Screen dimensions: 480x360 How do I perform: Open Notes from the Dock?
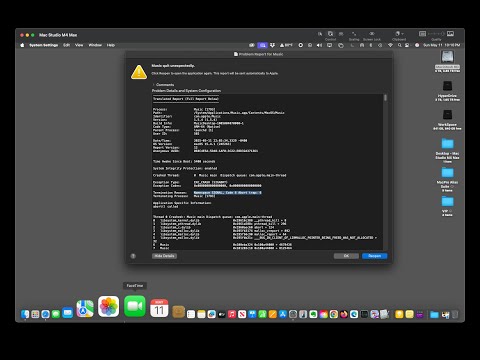coord(201,314)
